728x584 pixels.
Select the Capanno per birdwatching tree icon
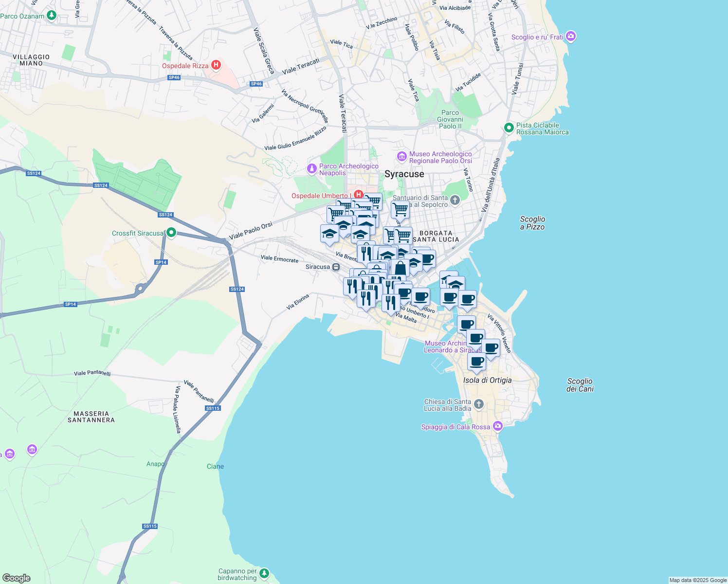264,574
